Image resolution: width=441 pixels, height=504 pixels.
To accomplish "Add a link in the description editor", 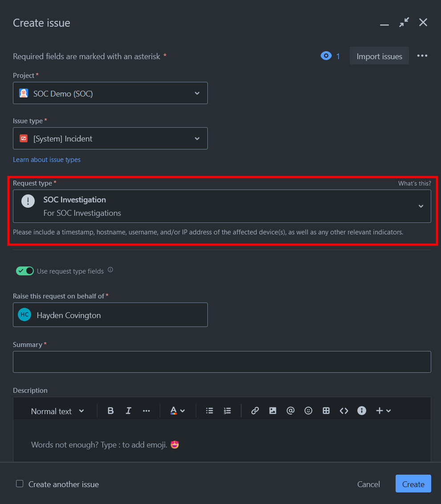I will pyautogui.click(x=255, y=411).
